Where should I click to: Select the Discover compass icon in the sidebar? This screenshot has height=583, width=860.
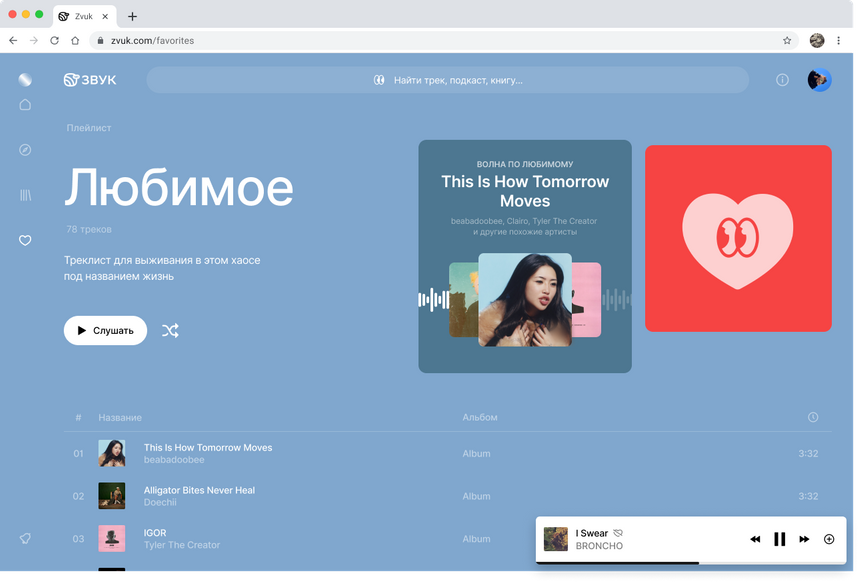24,149
